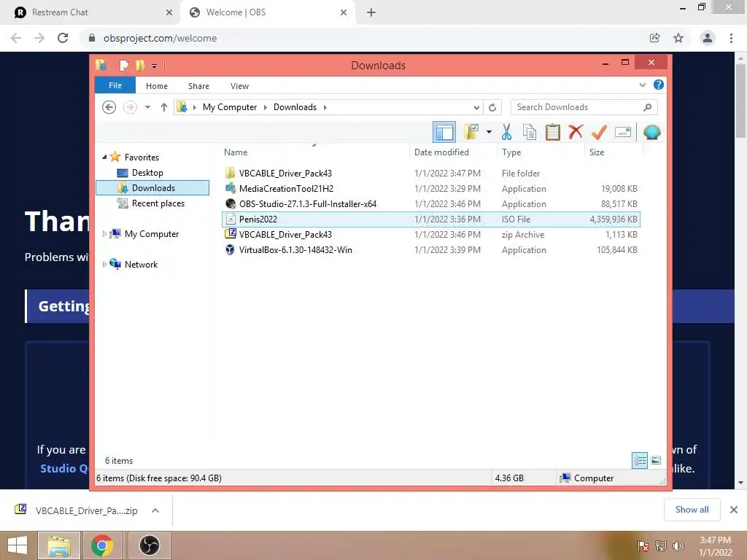Open a new Chrome tab
Screen dimensions: 747x560
pos(371,12)
